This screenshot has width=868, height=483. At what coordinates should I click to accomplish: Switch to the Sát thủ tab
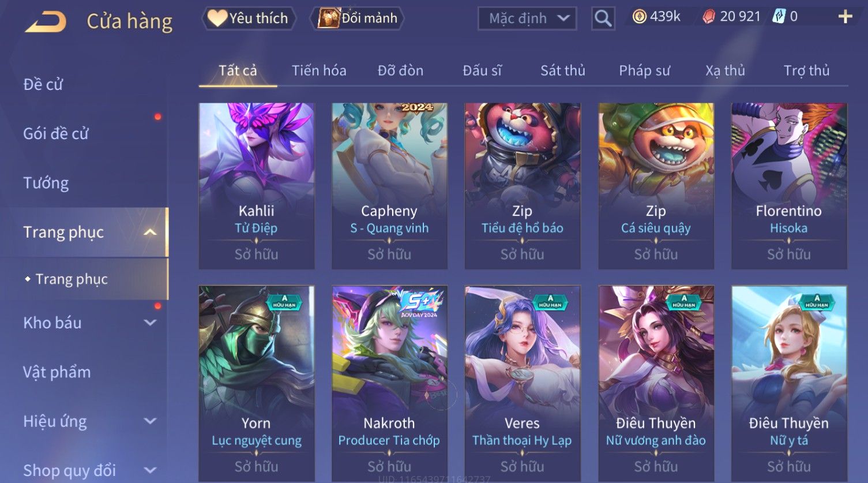[562, 70]
